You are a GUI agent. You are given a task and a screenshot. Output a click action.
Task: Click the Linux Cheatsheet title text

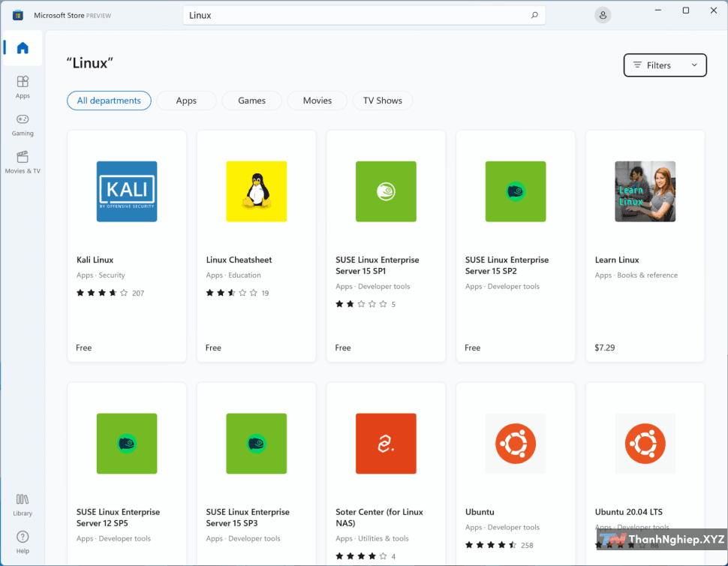(239, 260)
